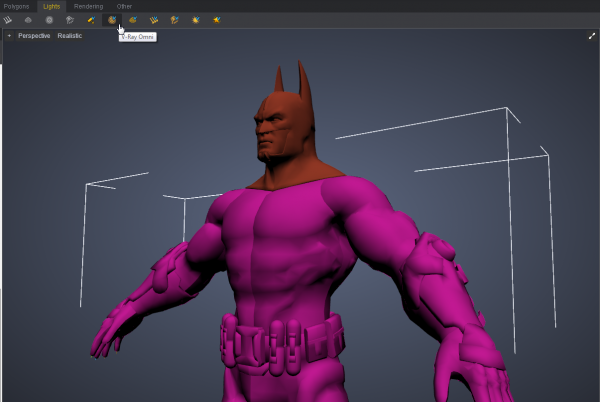Open the Realistic shading mode menu
This screenshot has width=600, height=402.
[x=70, y=36]
